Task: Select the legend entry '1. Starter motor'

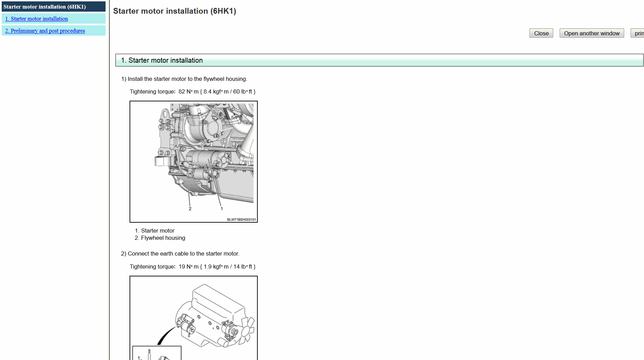Action: coord(155,231)
